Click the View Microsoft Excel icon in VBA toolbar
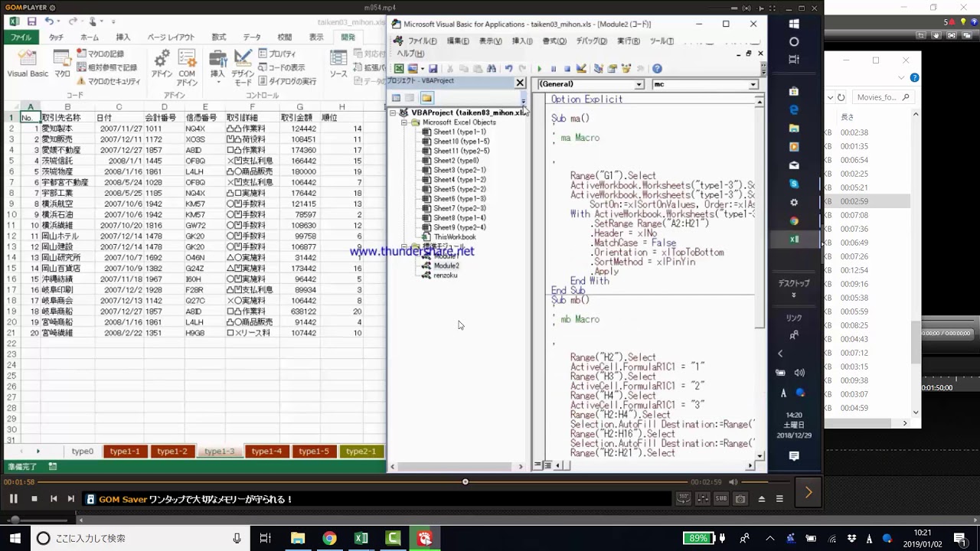Image resolution: width=980 pixels, height=551 pixels. tap(399, 69)
